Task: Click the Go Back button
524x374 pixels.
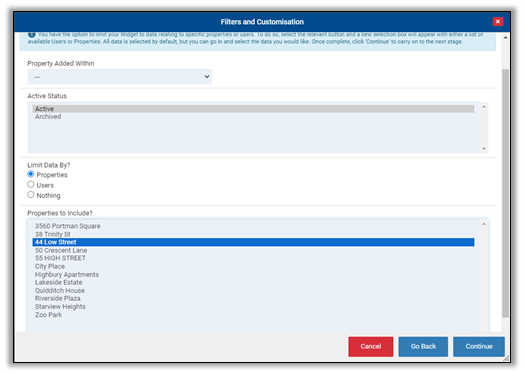Action: coord(423,347)
